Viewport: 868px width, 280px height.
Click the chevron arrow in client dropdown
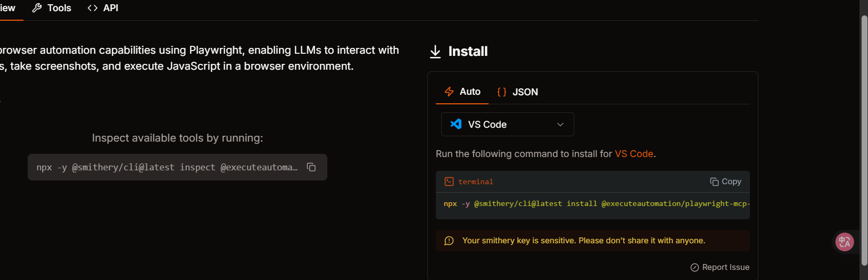click(x=560, y=125)
